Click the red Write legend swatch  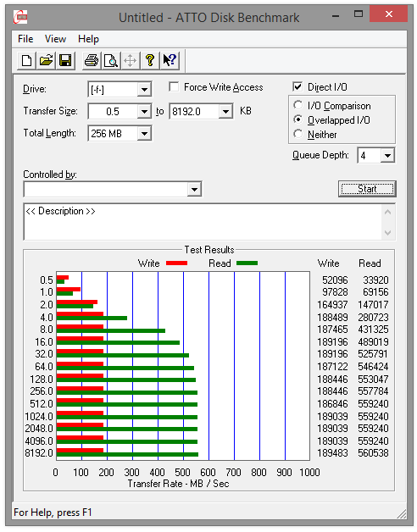(176, 263)
